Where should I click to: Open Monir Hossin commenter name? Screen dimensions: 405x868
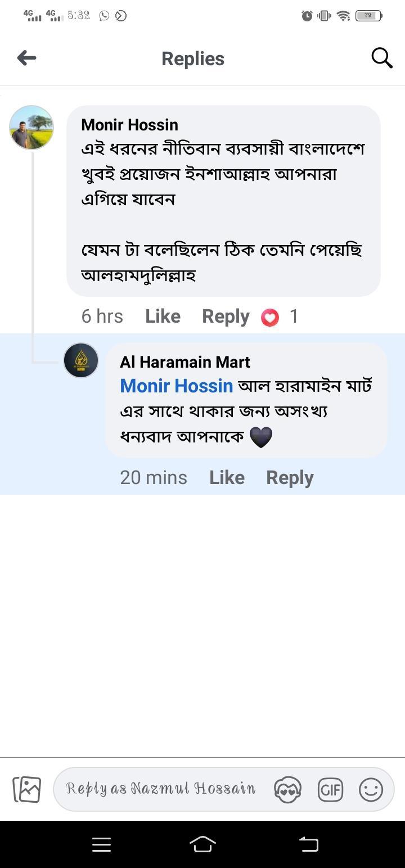pos(129,125)
